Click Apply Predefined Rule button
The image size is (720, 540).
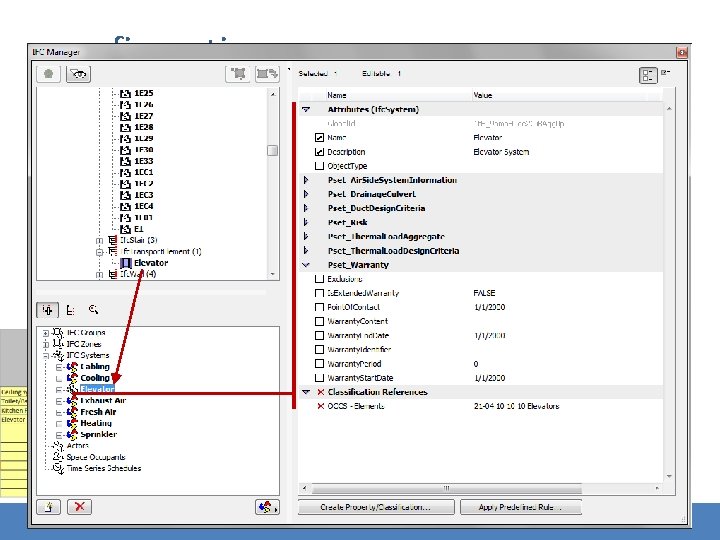521,507
